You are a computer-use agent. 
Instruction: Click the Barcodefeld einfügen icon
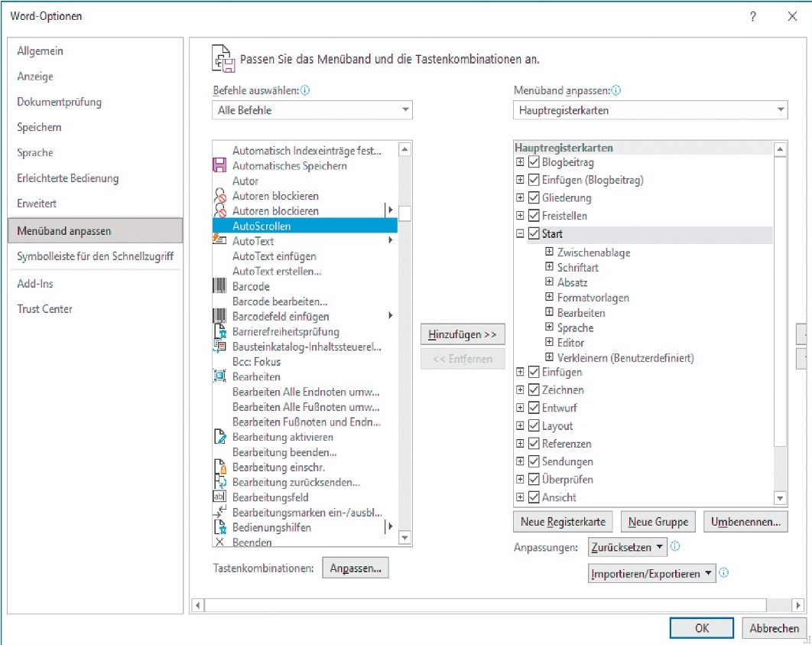[x=219, y=316]
